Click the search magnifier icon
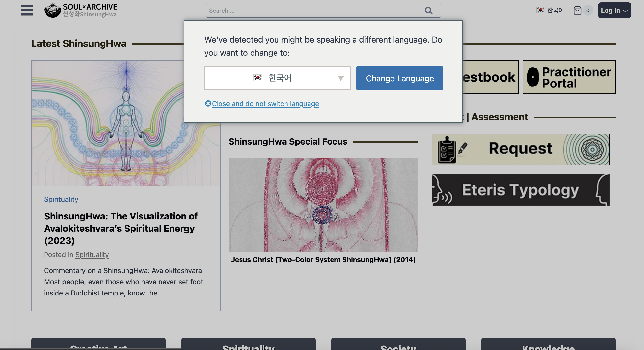This screenshot has width=644, height=350. [428, 11]
